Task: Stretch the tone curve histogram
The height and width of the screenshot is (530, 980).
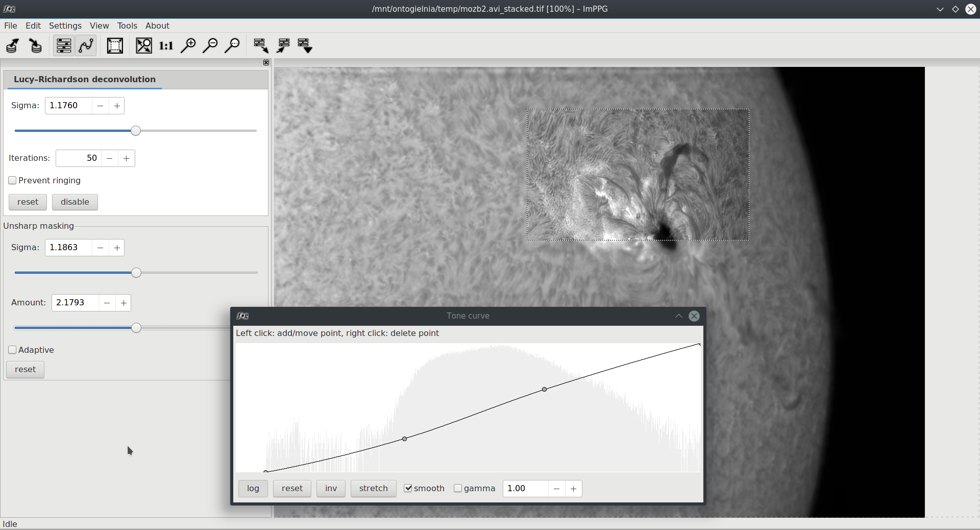Action: click(373, 488)
